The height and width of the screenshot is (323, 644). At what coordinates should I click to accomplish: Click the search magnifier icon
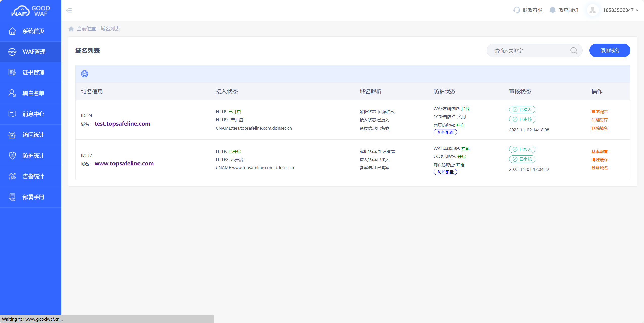(574, 51)
